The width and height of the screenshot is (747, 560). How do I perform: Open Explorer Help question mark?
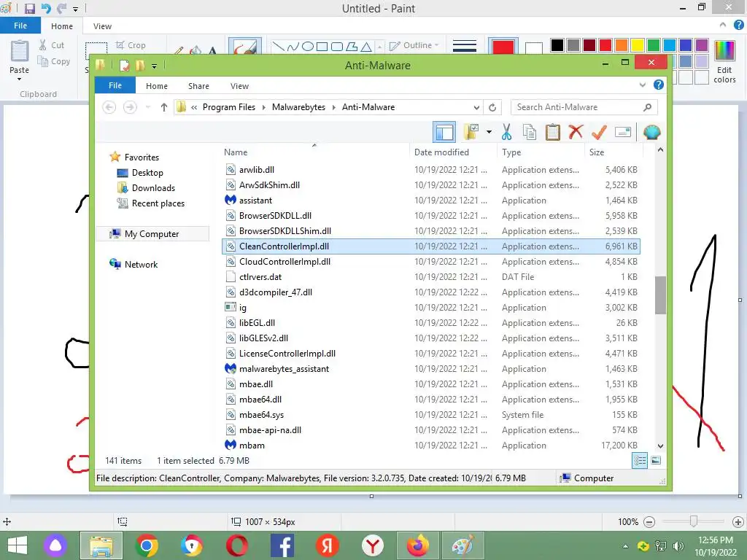659,85
